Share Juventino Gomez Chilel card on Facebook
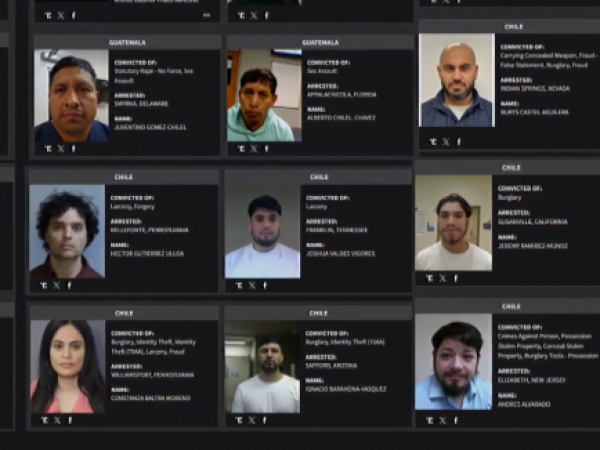 click(x=73, y=149)
